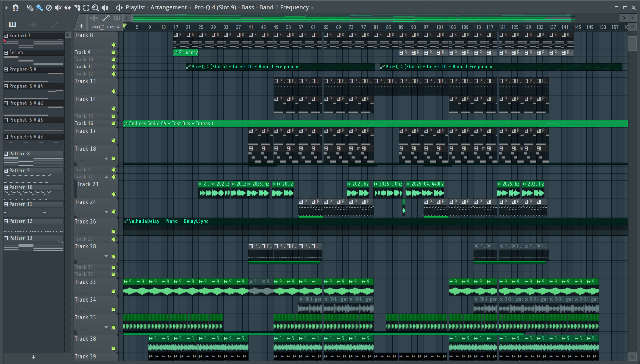The image size is (640, 364).
Task: Click the up arrow of vertical scrollbar
Action: coord(632,27)
